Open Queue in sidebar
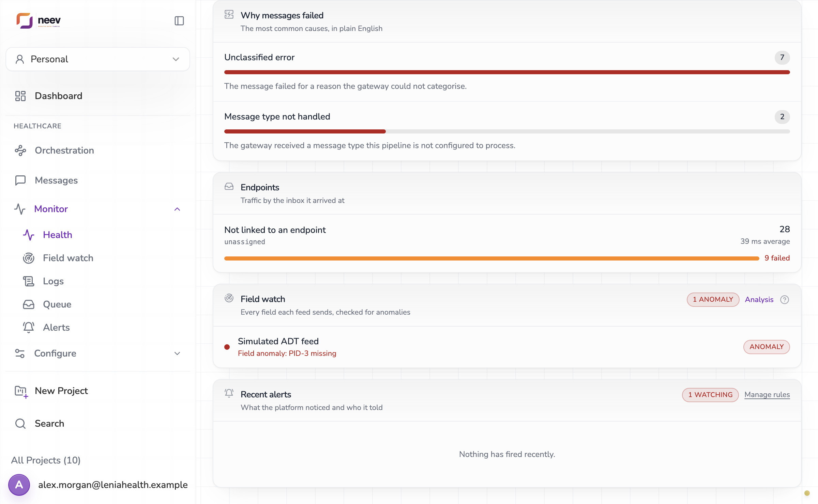Image resolution: width=818 pixels, height=504 pixels. [x=57, y=304]
